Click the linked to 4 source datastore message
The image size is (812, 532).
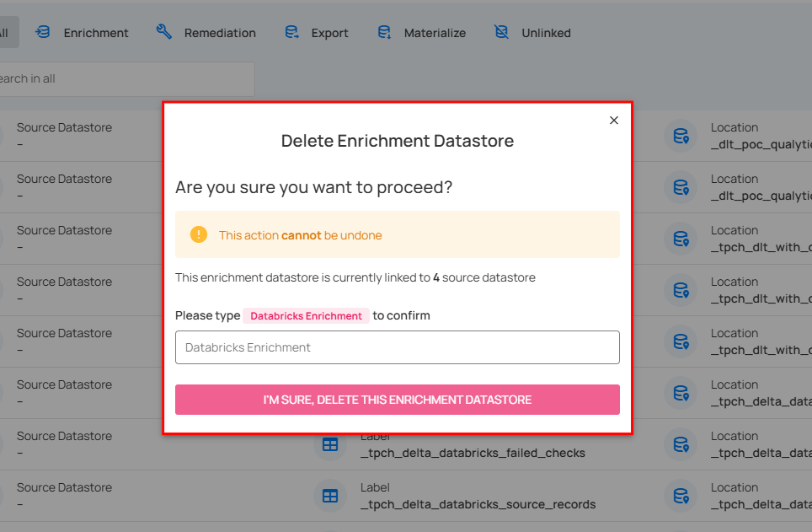[355, 277]
